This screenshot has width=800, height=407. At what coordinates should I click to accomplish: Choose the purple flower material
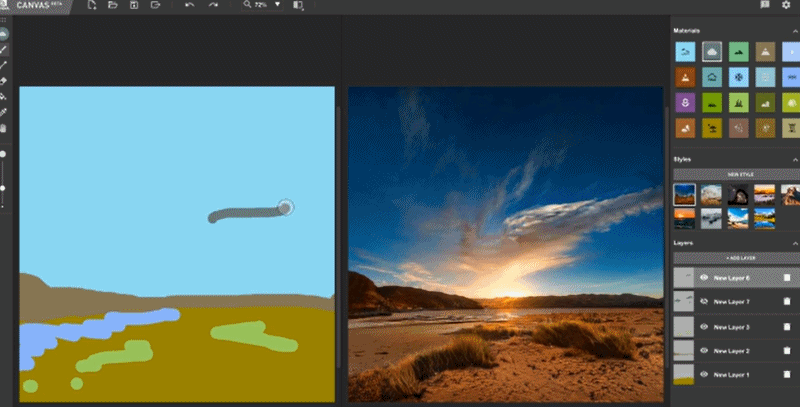click(x=685, y=103)
